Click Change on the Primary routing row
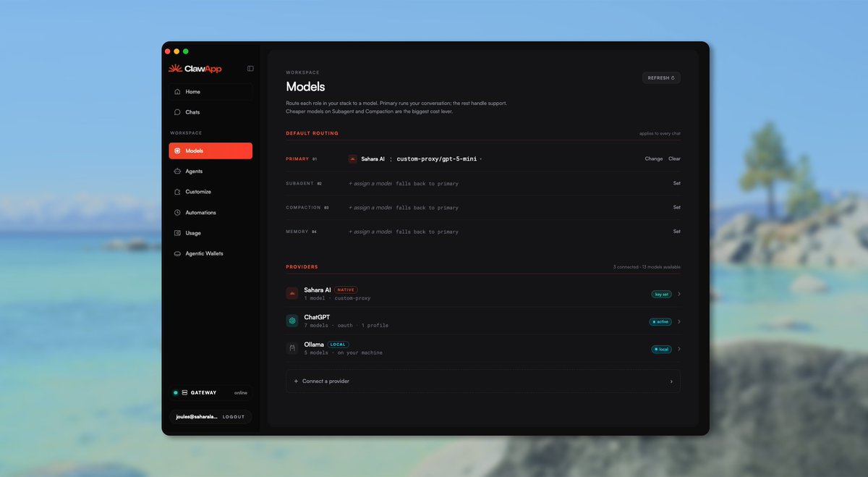 654,159
